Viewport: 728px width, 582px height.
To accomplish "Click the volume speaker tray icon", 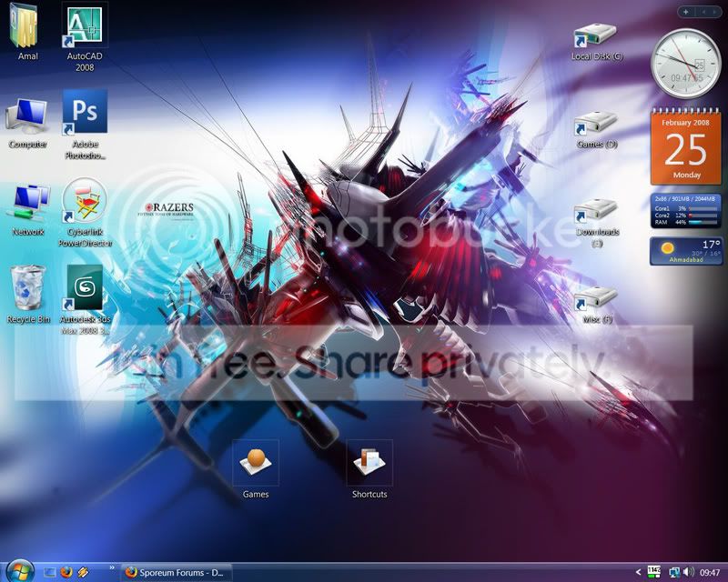I will [x=689, y=573].
